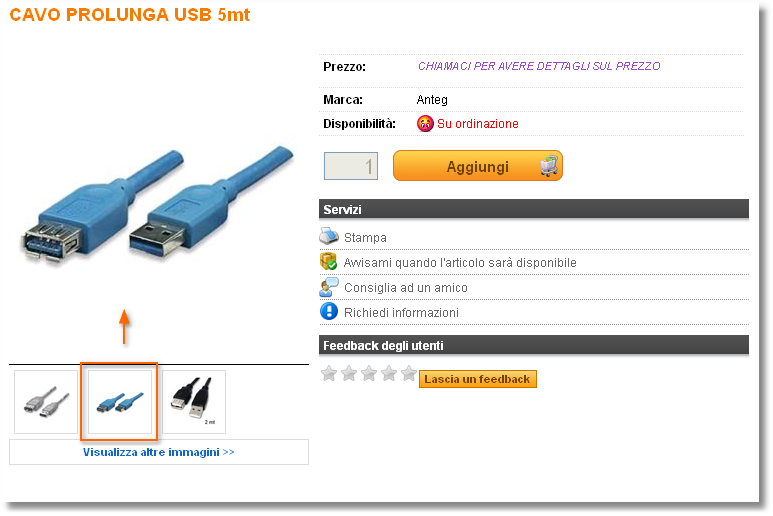This screenshot has height=516, width=773.
Task: Rate with the fifth feedback star
Action: [x=409, y=374]
